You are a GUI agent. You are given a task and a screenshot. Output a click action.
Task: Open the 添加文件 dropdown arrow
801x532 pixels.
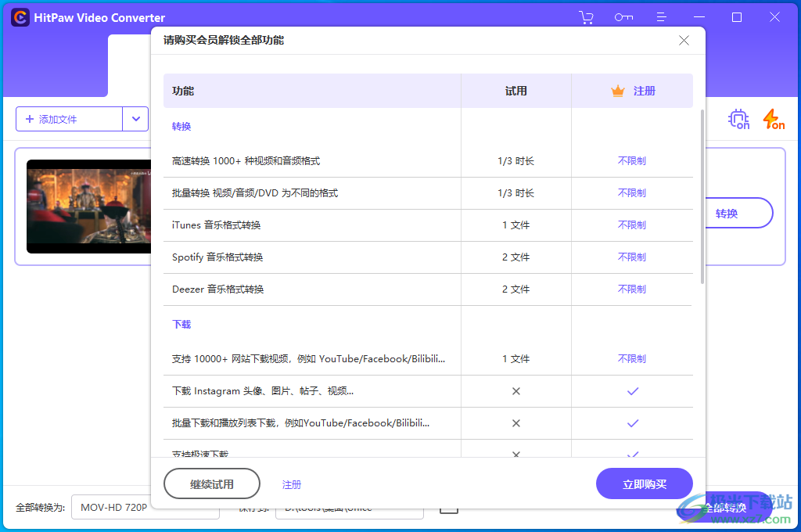135,119
